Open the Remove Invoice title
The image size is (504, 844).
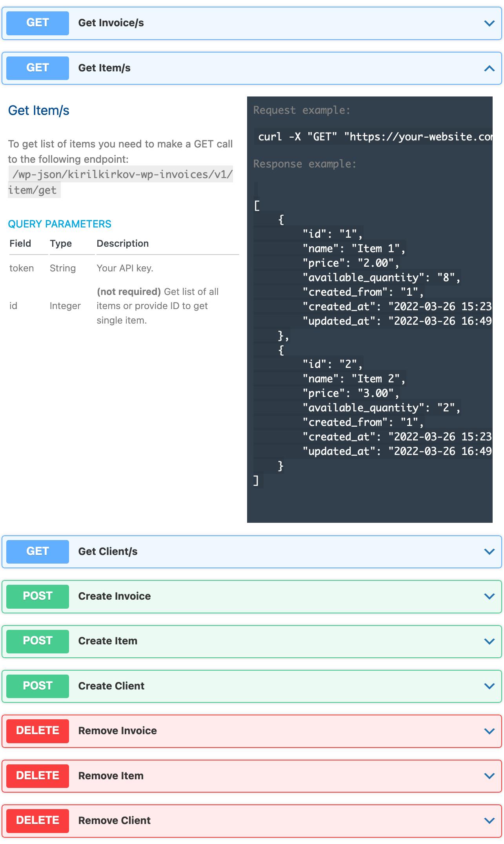(x=118, y=731)
